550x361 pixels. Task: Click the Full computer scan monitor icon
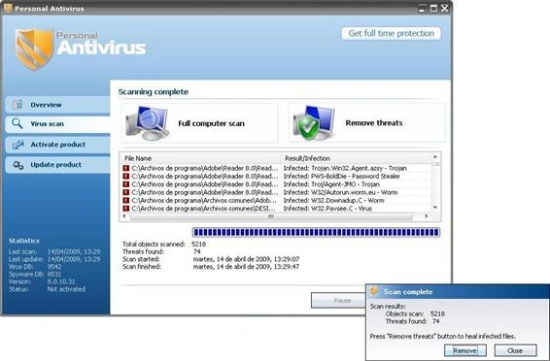pos(147,123)
